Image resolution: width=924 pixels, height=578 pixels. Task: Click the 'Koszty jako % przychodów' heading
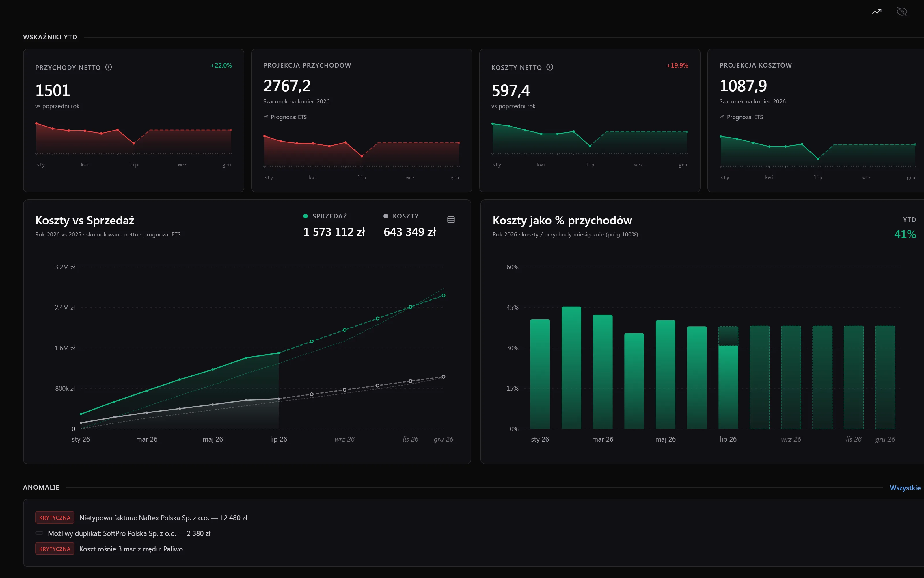pyautogui.click(x=562, y=221)
